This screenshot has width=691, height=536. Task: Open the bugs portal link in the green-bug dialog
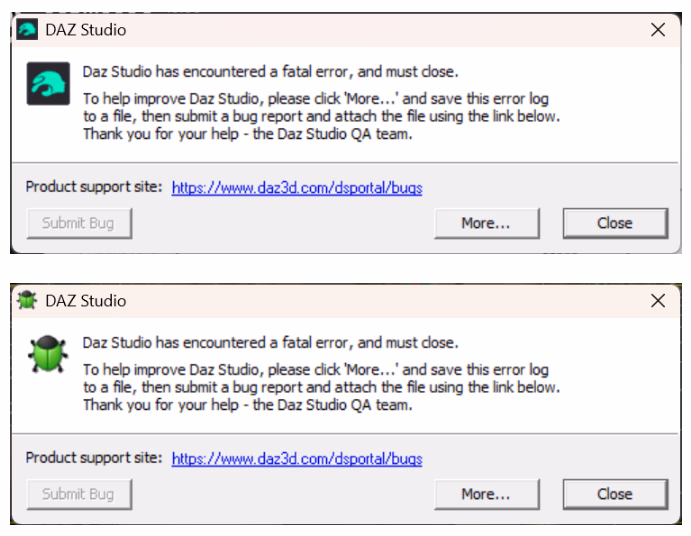tap(297, 459)
